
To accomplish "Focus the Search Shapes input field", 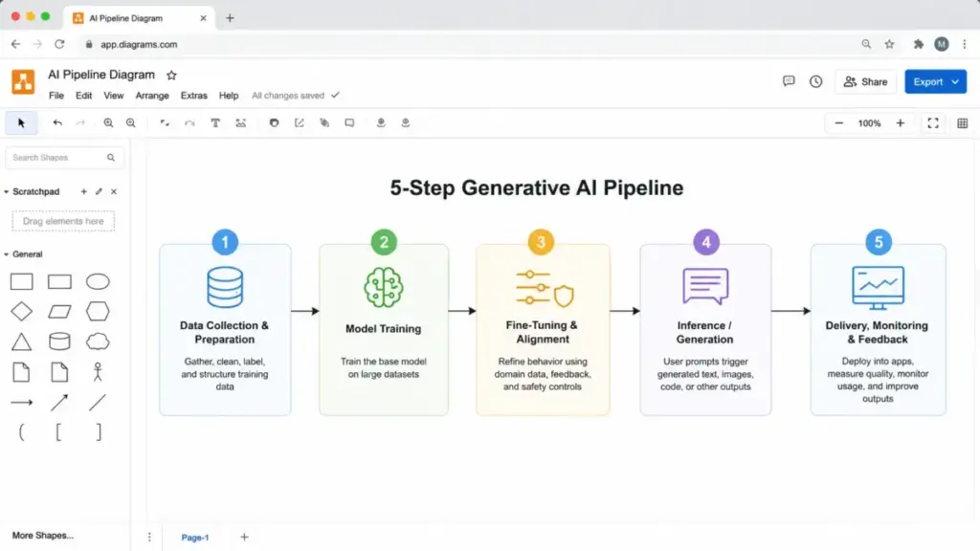I will pos(64,158).
